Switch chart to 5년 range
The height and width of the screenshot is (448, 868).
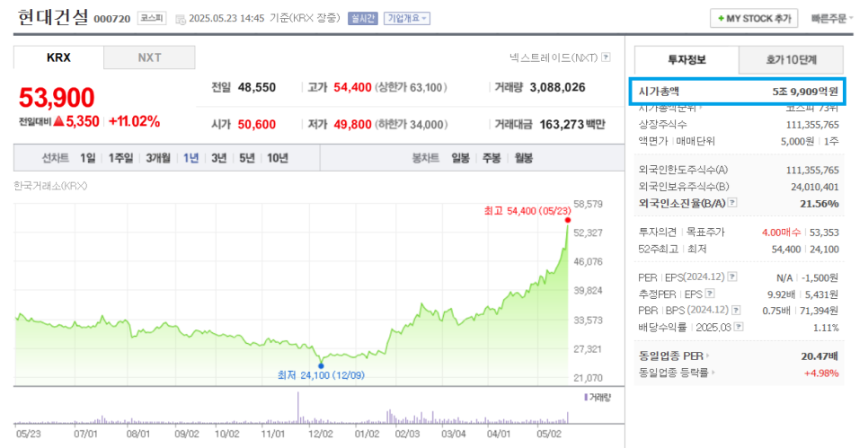pyautogui.click(x=247, y=158)
